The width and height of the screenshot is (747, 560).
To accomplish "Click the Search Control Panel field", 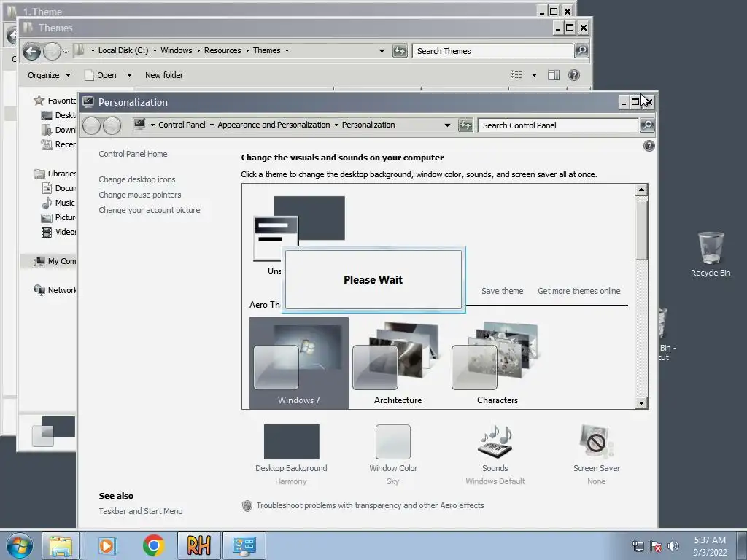I will click(x=558, y=125).
